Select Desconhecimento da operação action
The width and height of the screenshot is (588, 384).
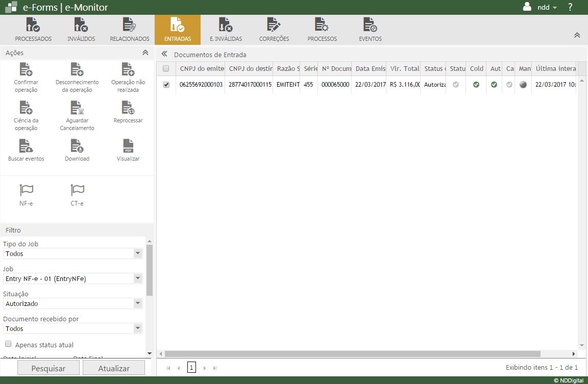click(x=77, y=70)
